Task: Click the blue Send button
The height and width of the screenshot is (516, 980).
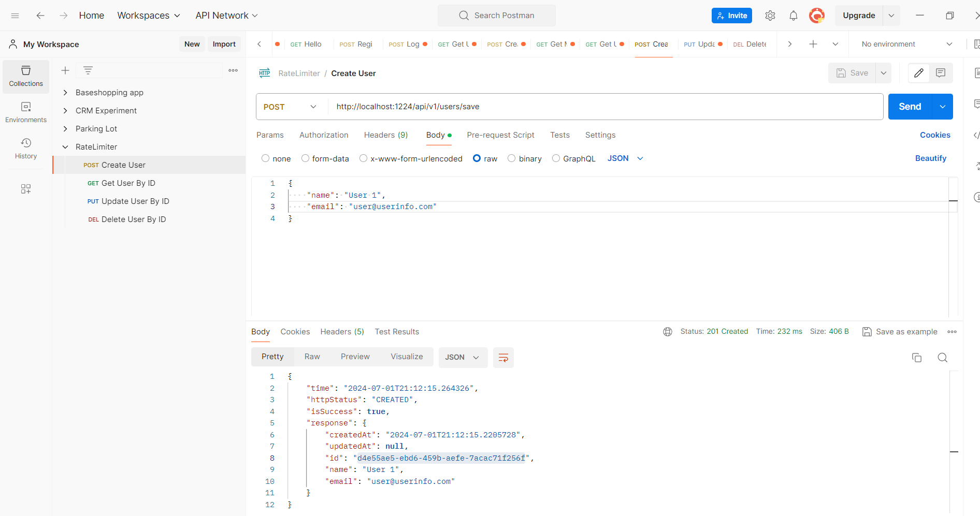Action: 910,107
